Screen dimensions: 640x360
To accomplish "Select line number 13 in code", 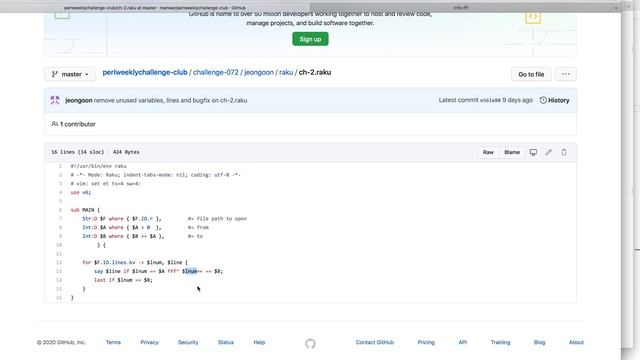I will 59,271.
